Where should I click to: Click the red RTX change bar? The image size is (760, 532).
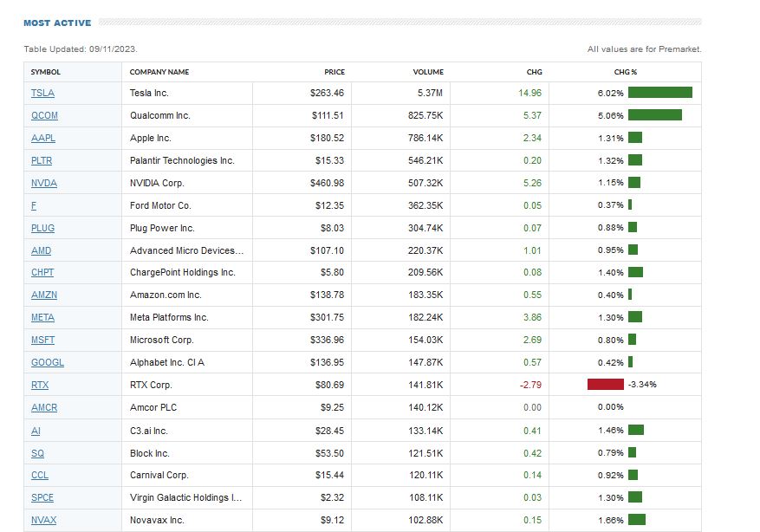tap(605, 385)
